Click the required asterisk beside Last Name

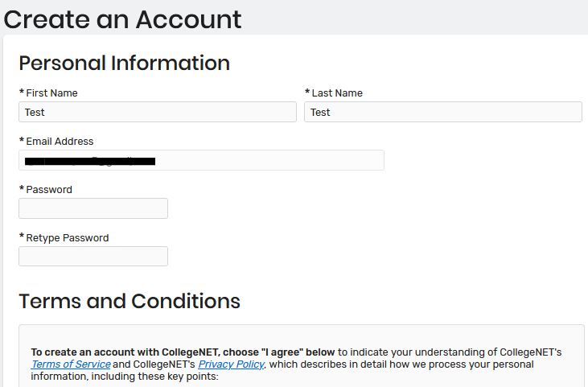click(307, 92)
